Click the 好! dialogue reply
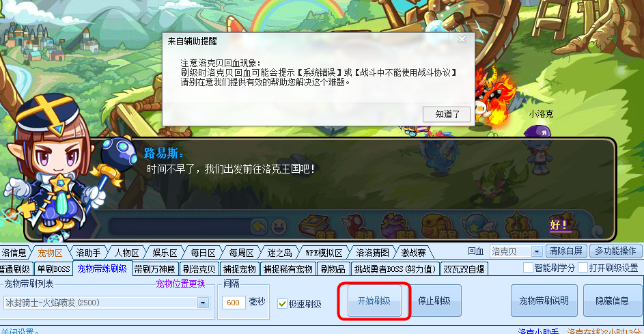Viewport: 644px width, 334px height. click(x=558, y=225)
